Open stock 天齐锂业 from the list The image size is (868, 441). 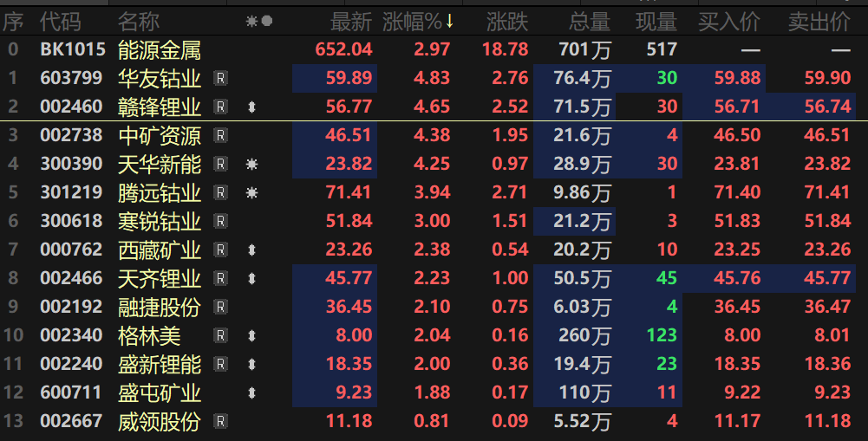tap(159, 278)
